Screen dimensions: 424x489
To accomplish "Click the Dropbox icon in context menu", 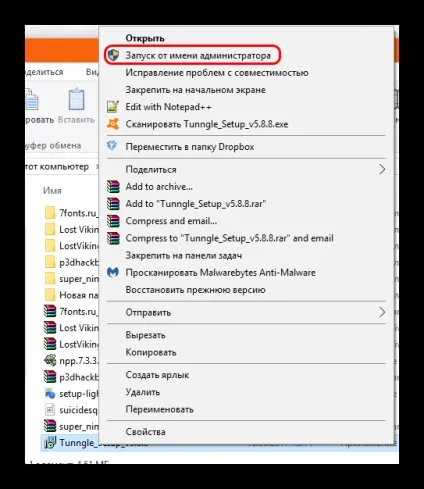I will coord(112,146).
